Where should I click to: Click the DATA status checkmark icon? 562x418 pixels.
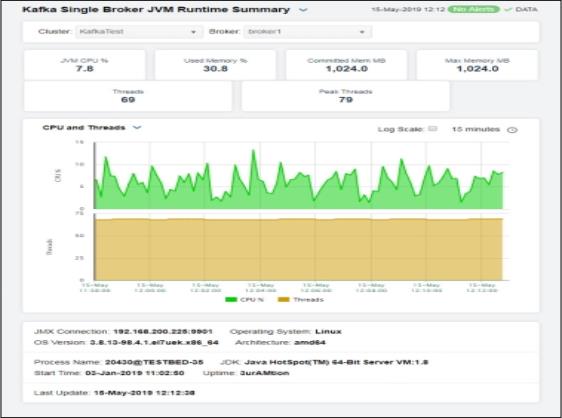508,10
